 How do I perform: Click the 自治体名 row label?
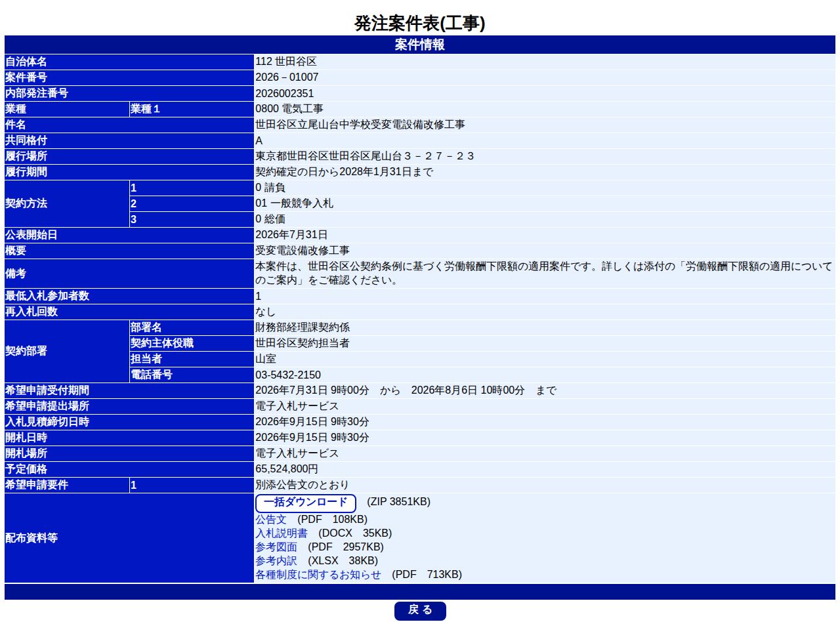[129, 62]
